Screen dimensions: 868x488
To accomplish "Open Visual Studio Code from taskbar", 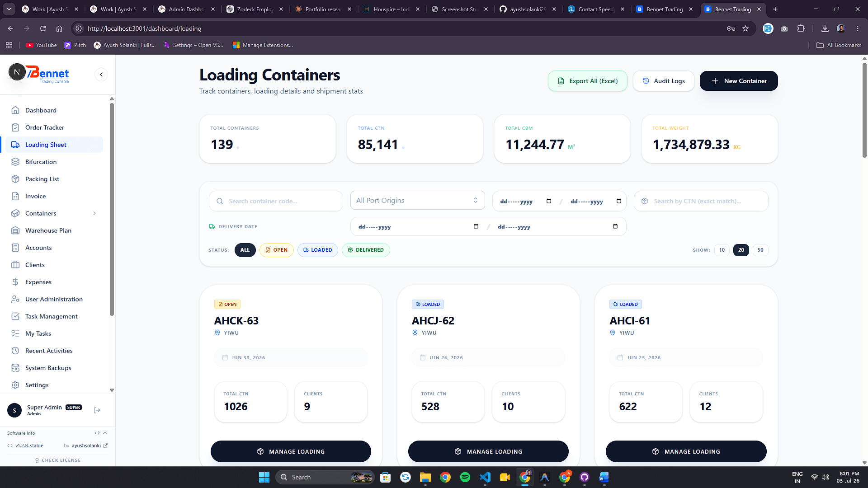I will tap(485, 477).
